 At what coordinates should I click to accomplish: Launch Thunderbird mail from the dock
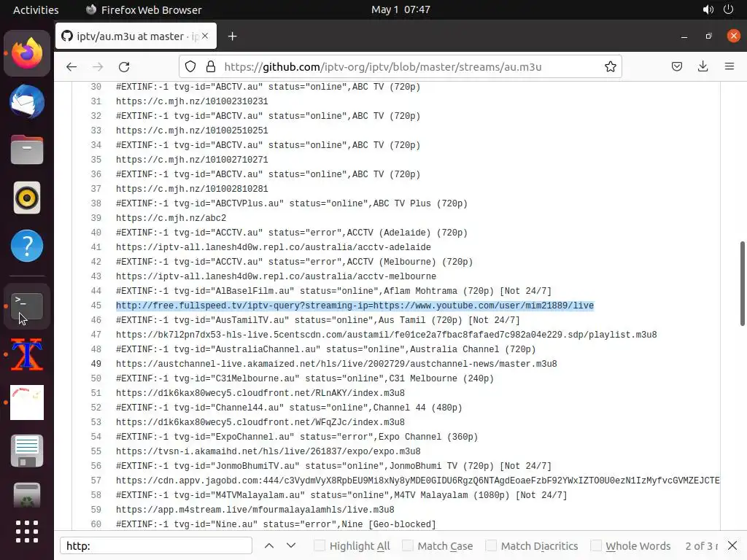tap(27, 102)
